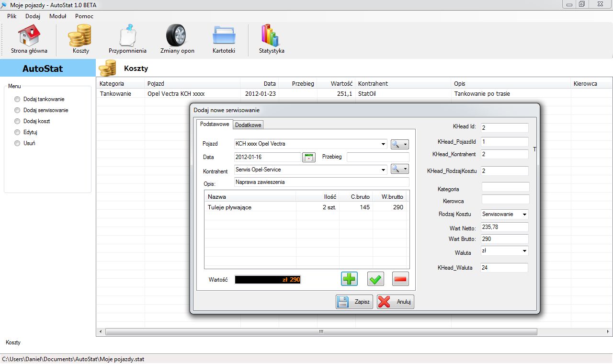Open Pomoc menu
Viewport: 613px width, 364px height.
(84, 16)
